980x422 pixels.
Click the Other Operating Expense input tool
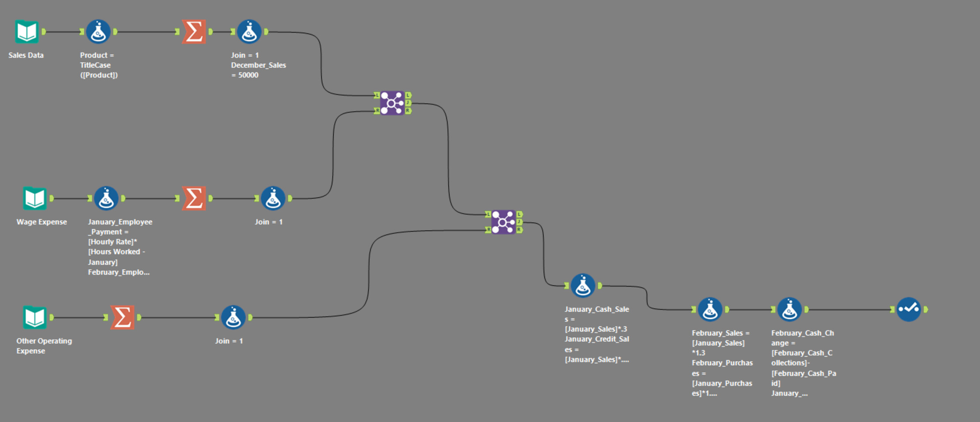tap(34, 317)
